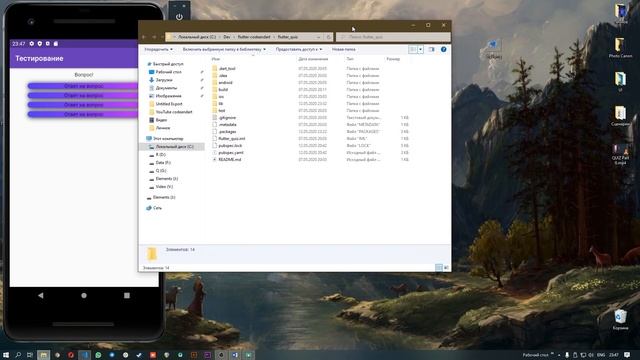Select the pubspec.yaml file
This screenshot has width=640, height=360.
[231, 153]
